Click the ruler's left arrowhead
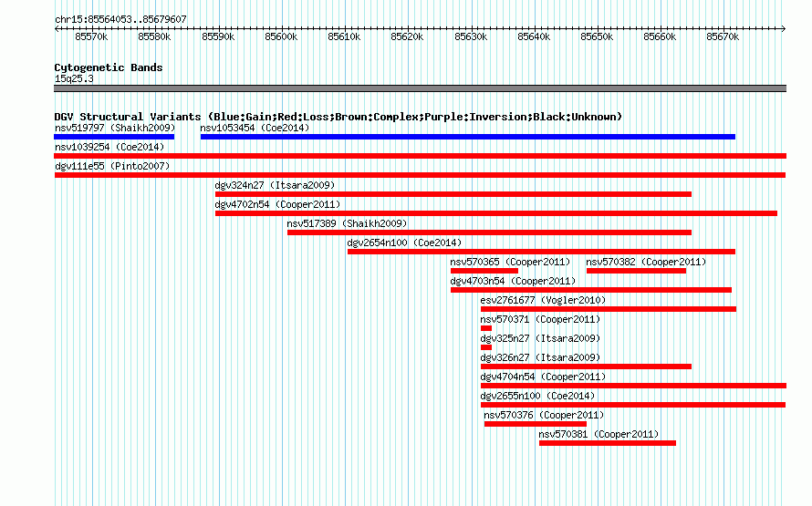Viewport: 812px width, 506px height. click(57, 29)
